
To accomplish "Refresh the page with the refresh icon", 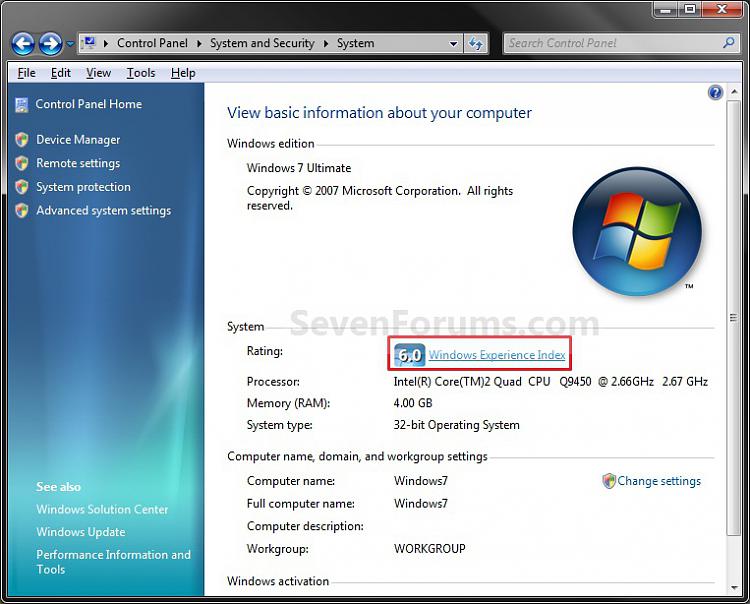I will pyautogui.click(x=475, y=44).
